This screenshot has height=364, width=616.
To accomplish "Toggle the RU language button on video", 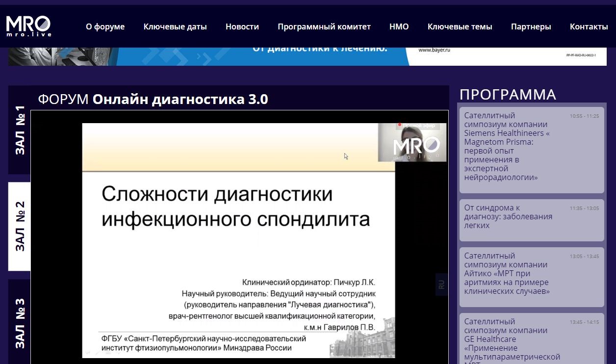I will pos(441,285).
